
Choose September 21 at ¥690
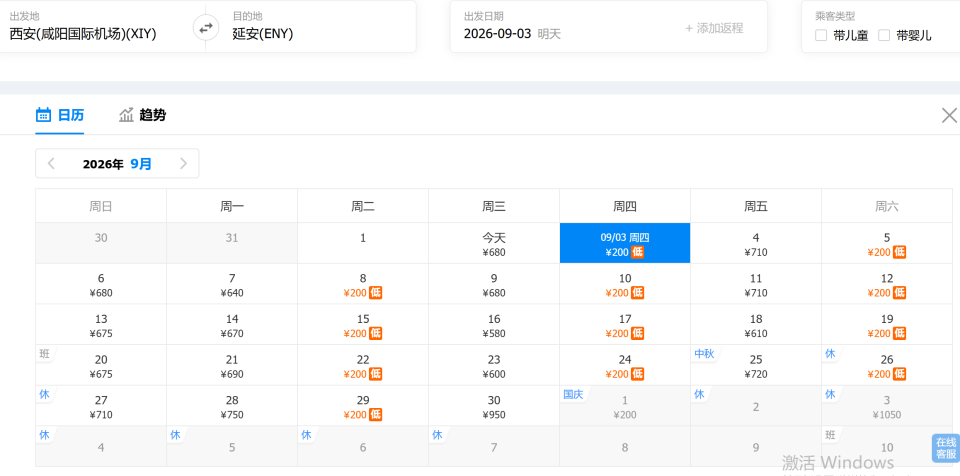(232, 365)
